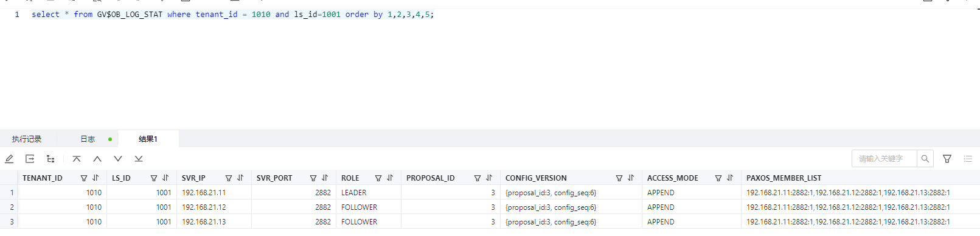Open the result filter funnel icon beside search

(947, 159)
